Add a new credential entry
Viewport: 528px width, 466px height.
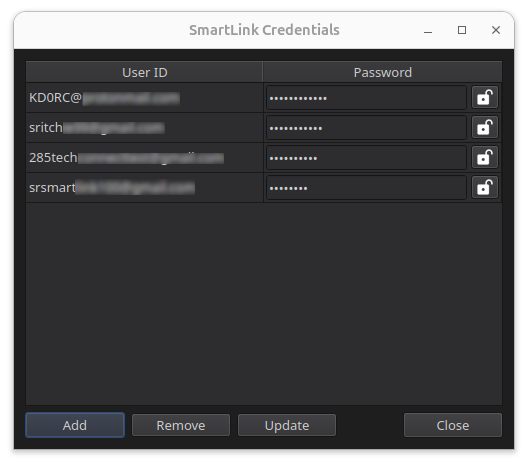(75, 425)
